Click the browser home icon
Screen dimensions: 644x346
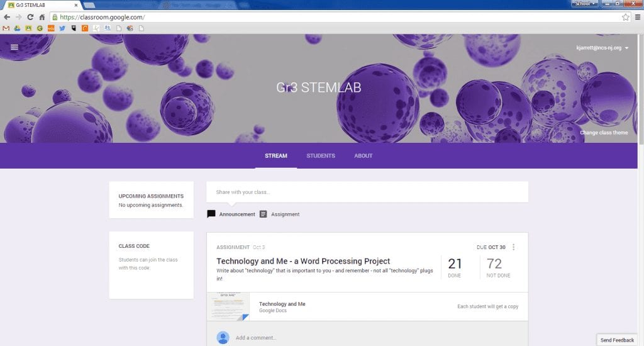42,17
